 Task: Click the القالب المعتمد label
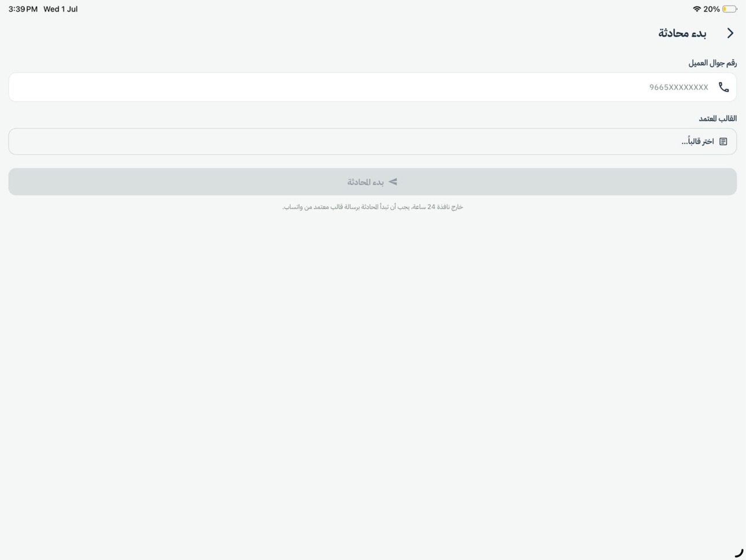click(718, 119)
